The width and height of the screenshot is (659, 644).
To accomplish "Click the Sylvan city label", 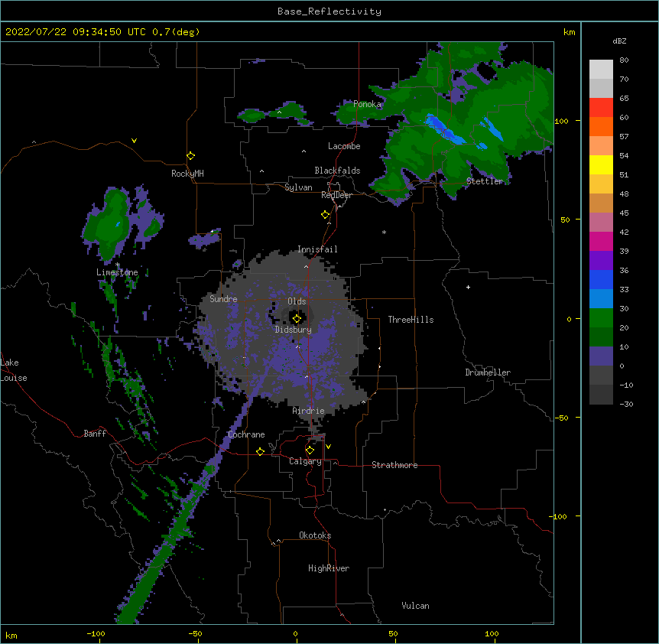I will pyautogui.click(x=298, y=187).
